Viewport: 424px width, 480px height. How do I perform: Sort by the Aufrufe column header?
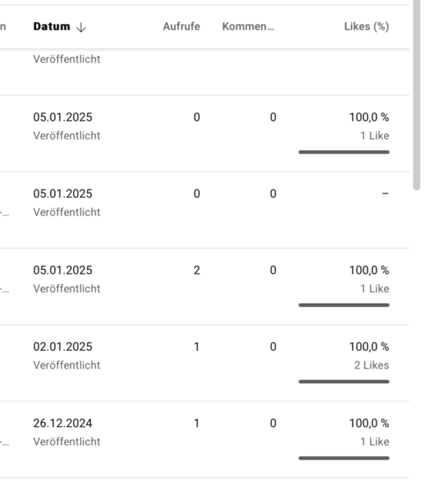181,26
